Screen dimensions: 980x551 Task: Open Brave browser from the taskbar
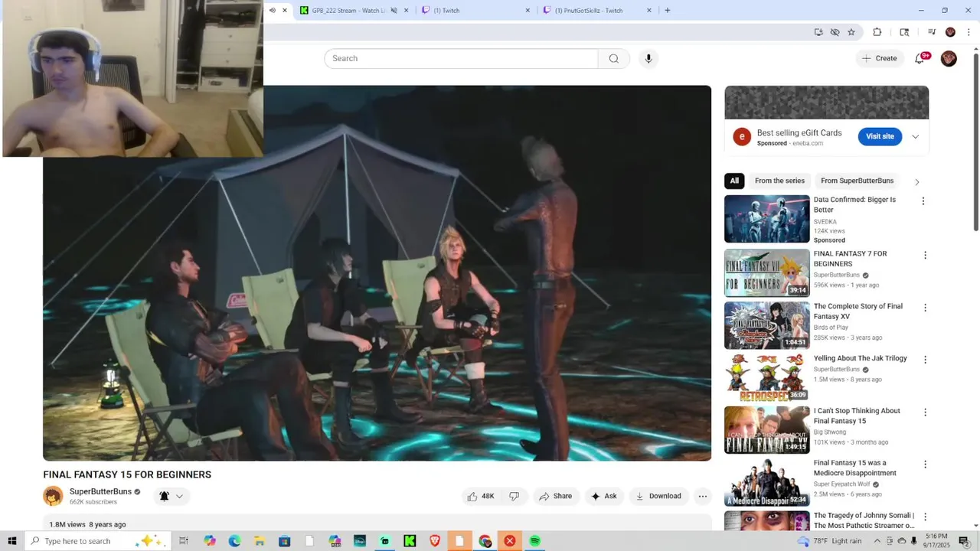click(435, 541)
